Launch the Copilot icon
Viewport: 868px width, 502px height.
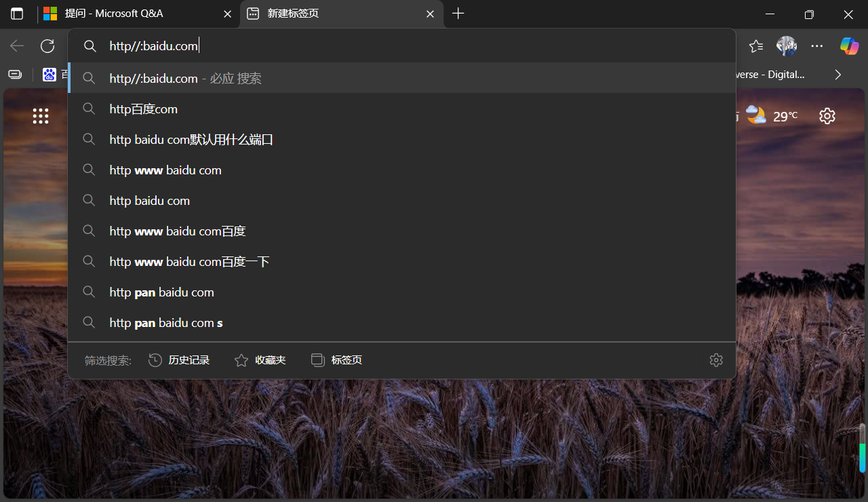coord(849,46)
